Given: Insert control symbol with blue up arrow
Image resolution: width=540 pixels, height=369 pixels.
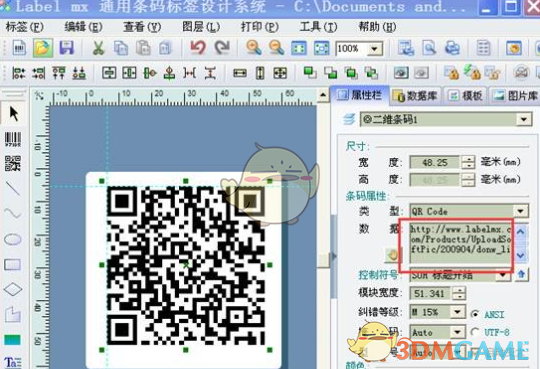Looking at the screenshot, I should click(521, 275).
